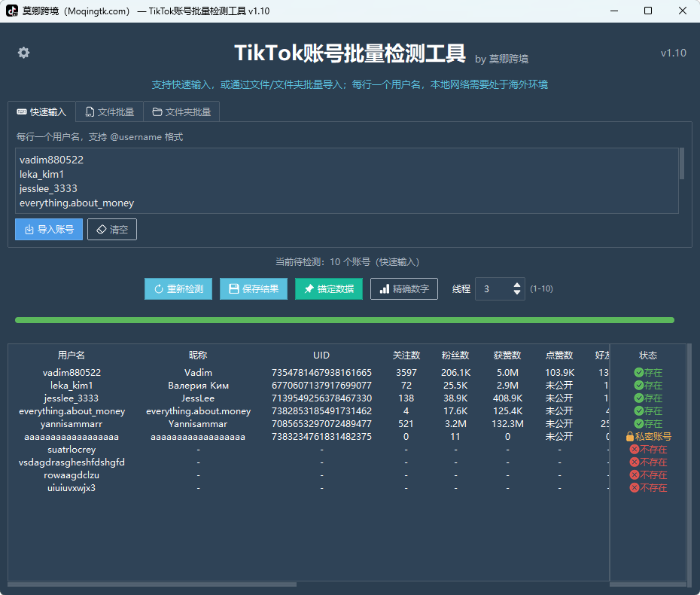Click the 点赞数 column header

559,355
